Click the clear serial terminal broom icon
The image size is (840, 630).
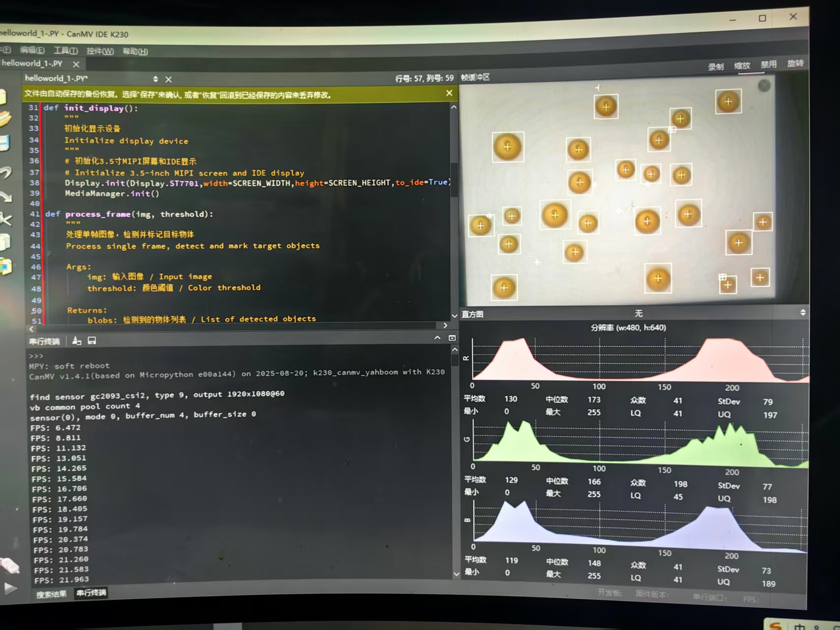77,341
